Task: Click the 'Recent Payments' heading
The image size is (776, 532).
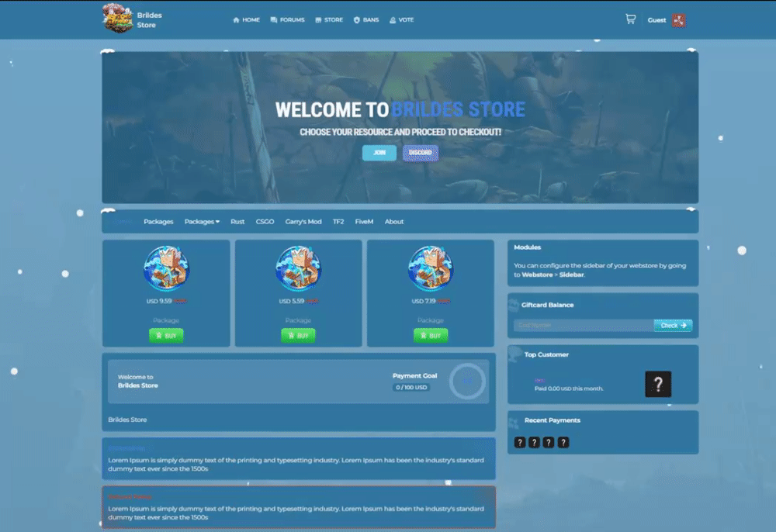Action: point(553,420)
